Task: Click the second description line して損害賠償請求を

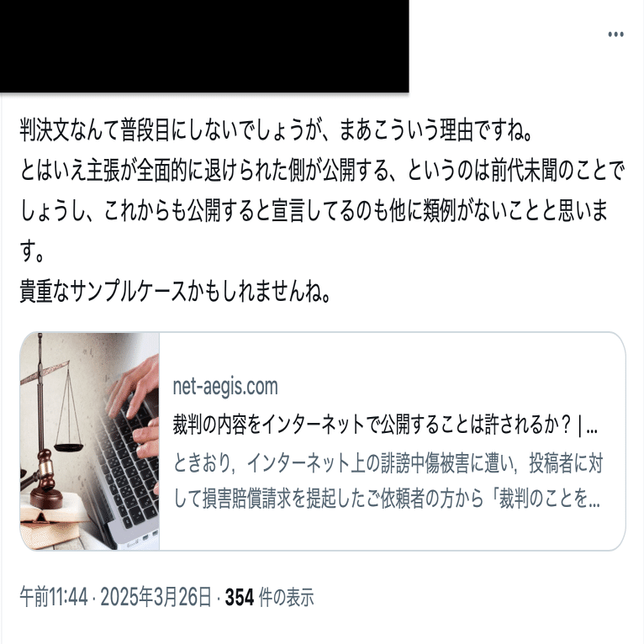Action: pyautogui.click(x=387, y=499)
